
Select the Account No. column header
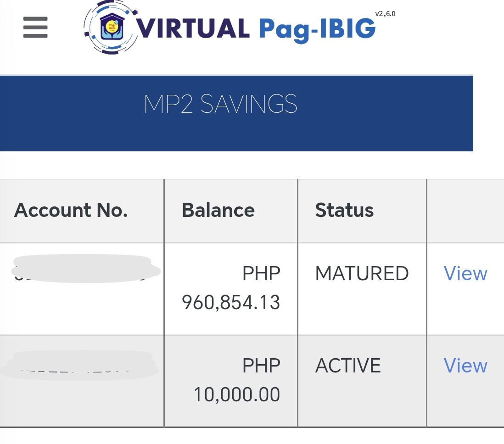point(71,210)
